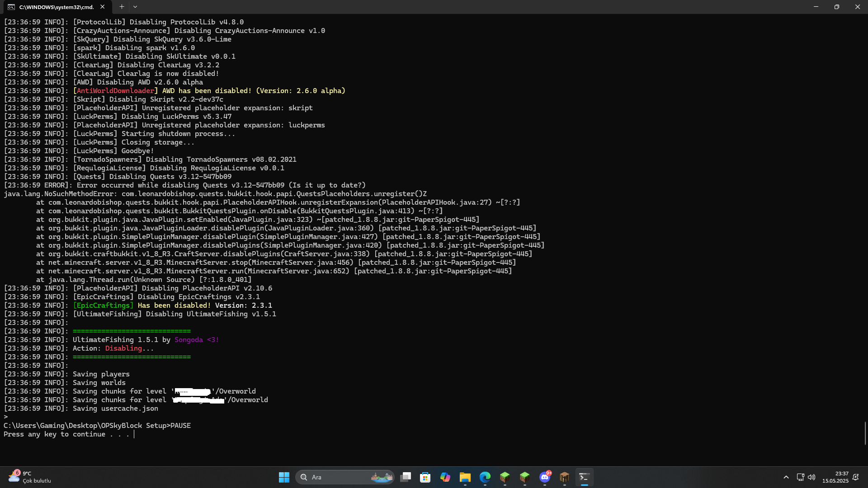Open the weather widget showing 9°C
This screenshot has width=868, height=488.
(30, 477)
